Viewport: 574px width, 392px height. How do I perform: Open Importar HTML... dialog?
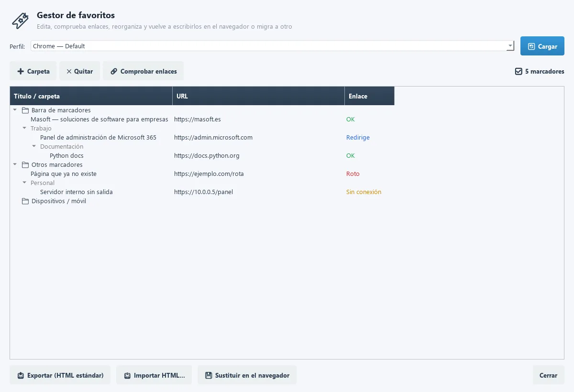(x=154, y=375)
